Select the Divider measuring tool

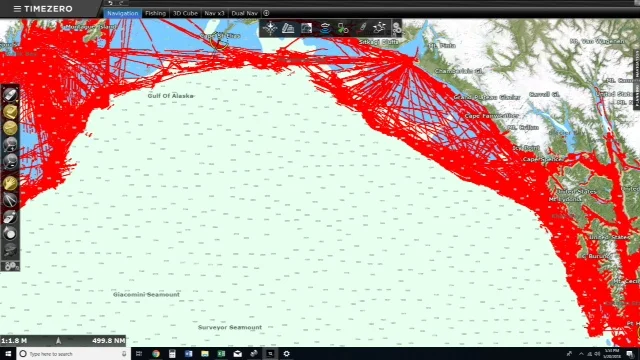pyautogui.click(x=10, y=200)
